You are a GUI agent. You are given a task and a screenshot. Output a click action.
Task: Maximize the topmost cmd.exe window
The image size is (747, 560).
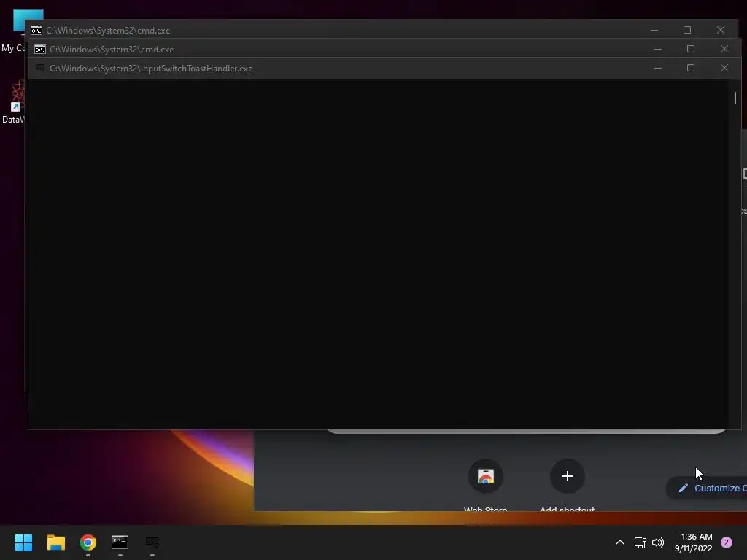(687, 30)
